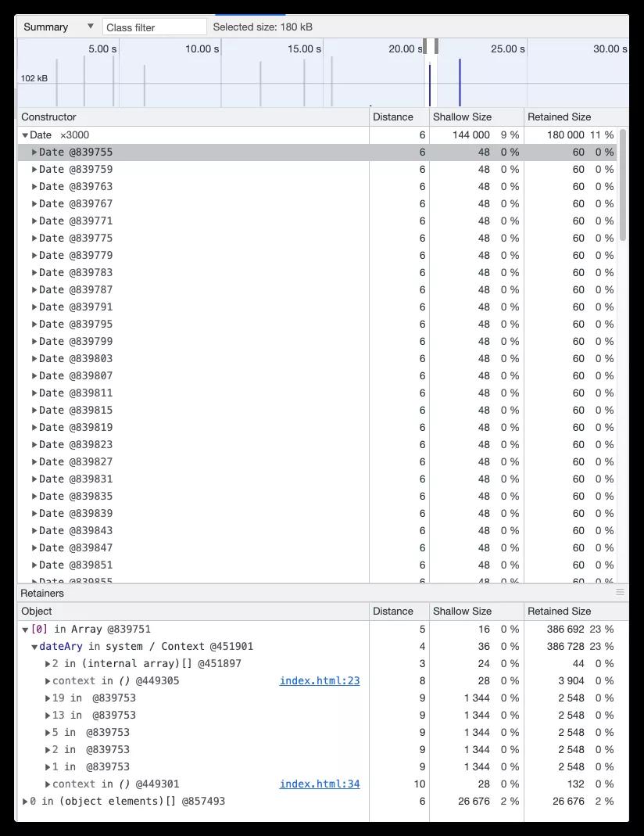Screen dimensions: 644x836
Task: Expand the 5 in @839753 retainer
Action: pyautogui.click(x=48, y=733)
